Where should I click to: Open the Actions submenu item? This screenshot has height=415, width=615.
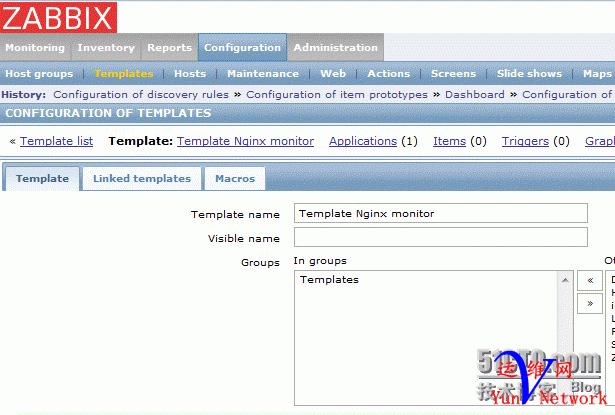[x=389, y=73]
